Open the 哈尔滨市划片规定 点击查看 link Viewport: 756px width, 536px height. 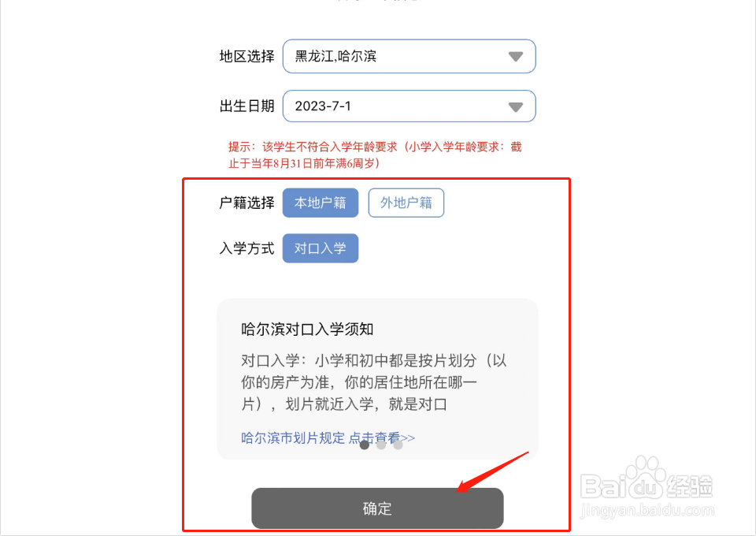(328, 437)
